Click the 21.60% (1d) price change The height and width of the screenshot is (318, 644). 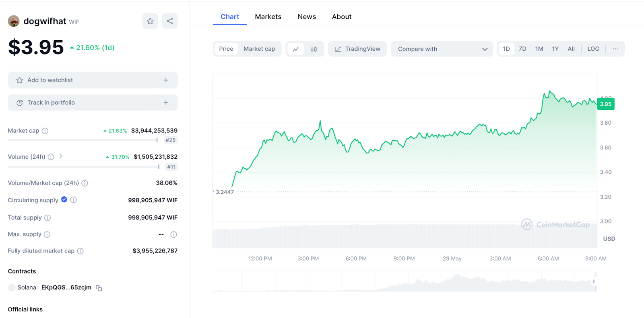click(92, 48)
